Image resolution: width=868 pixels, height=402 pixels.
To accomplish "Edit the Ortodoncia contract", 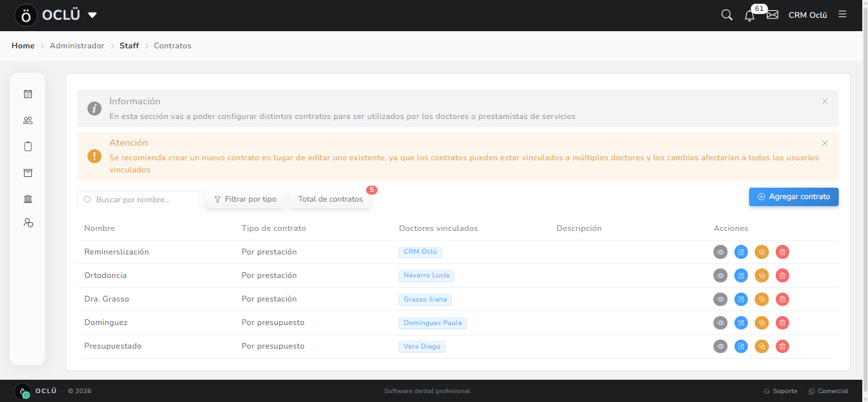I will pyautogui.click(x=741, y=275).
